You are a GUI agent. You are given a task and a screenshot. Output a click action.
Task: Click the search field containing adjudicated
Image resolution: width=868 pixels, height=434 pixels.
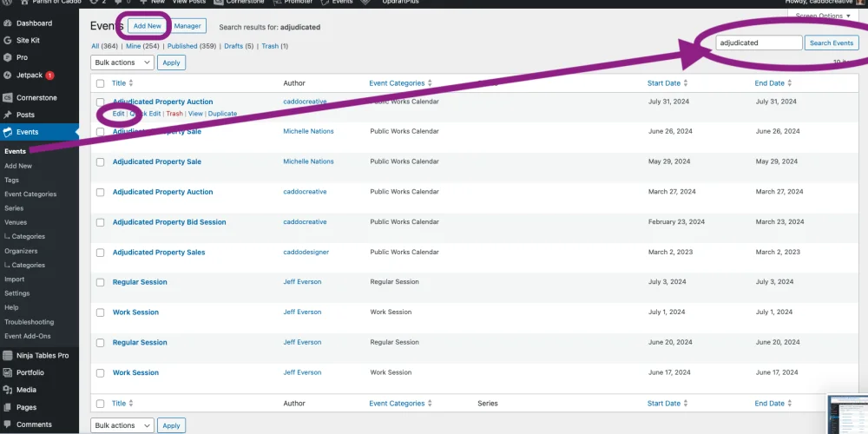pos(759,43)
